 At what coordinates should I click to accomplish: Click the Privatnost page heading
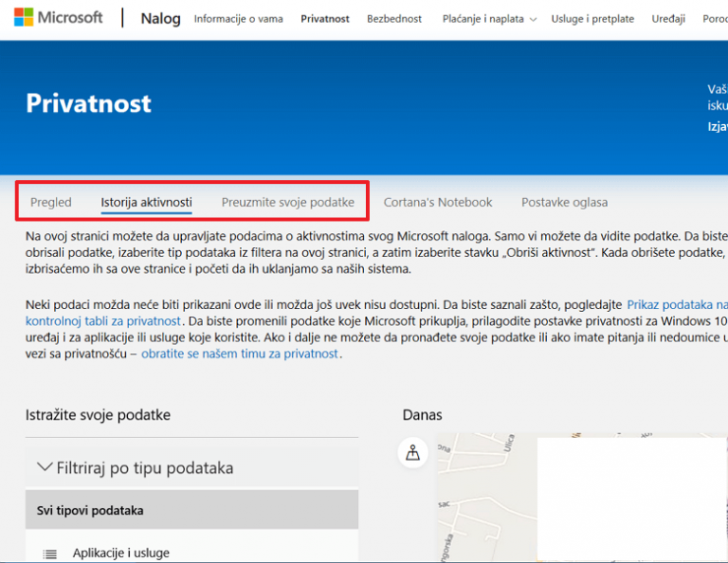tap(89, 103)
